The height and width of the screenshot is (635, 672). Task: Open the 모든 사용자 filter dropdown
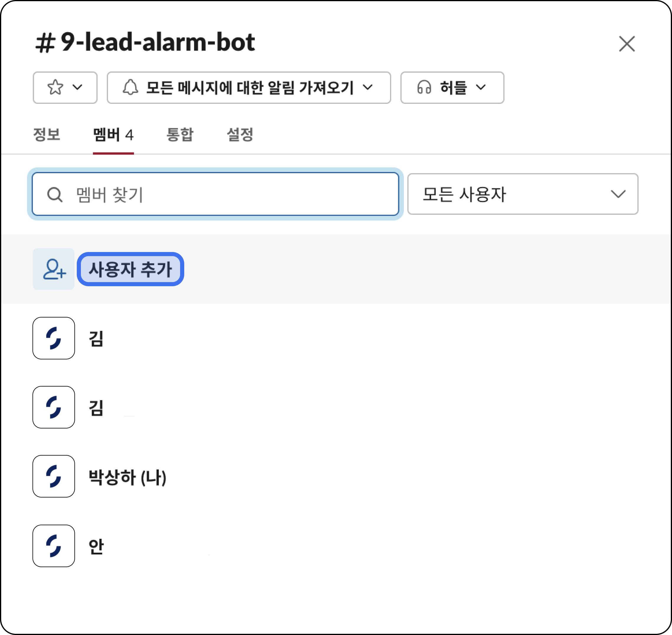click(x=523, y=194)
